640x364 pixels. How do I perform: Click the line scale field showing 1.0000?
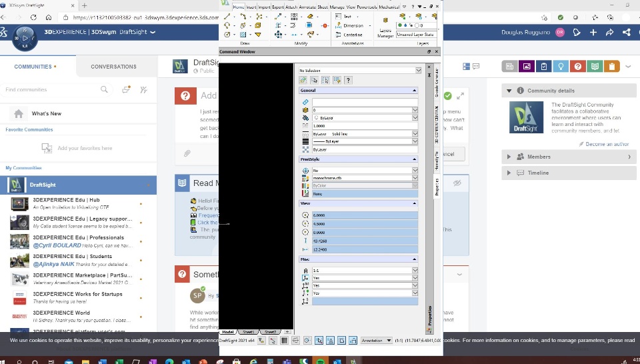(x=365, y=126)
